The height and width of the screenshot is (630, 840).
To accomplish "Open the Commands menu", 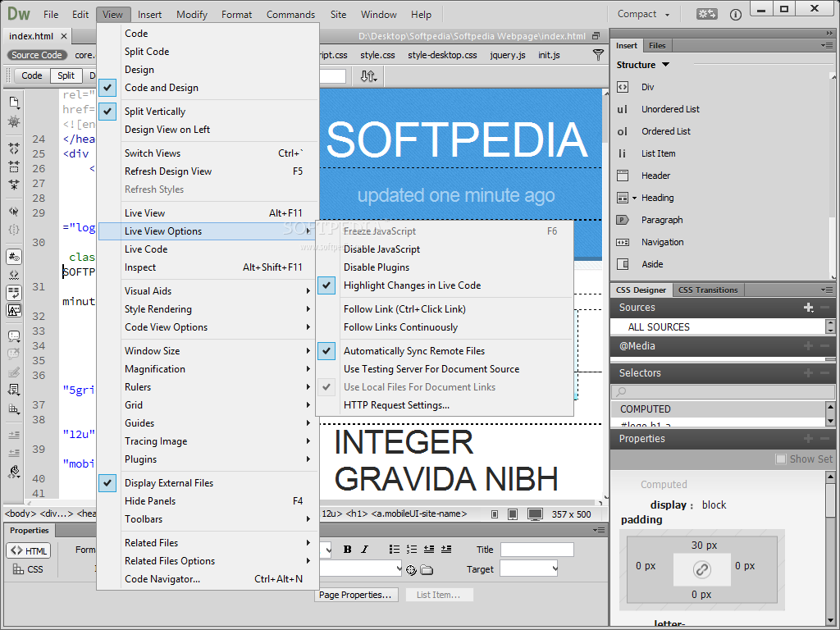I will click(291, 15).
